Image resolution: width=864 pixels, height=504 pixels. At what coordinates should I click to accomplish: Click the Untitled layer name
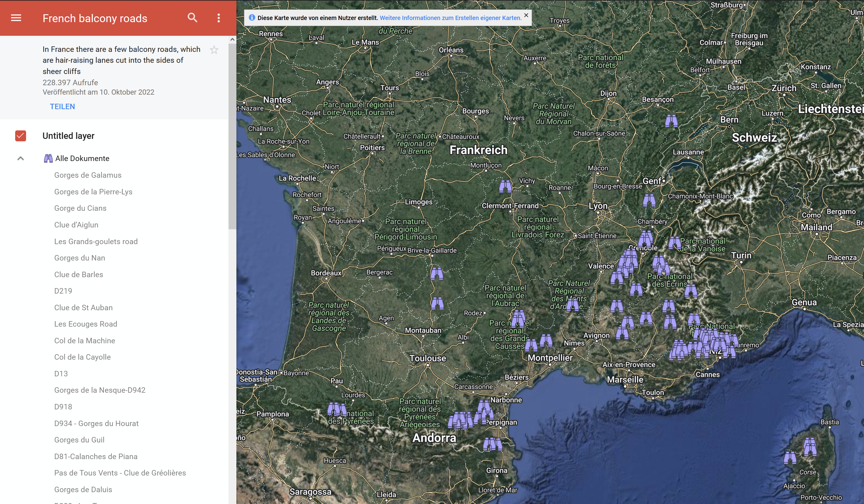(x=69, y=136)
